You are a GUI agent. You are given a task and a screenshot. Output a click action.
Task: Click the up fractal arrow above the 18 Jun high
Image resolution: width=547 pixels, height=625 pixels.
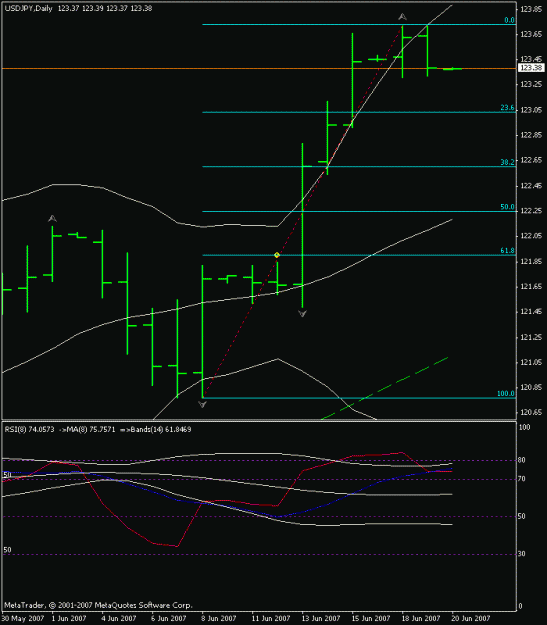pyautogui.click(x=402, y=17)
